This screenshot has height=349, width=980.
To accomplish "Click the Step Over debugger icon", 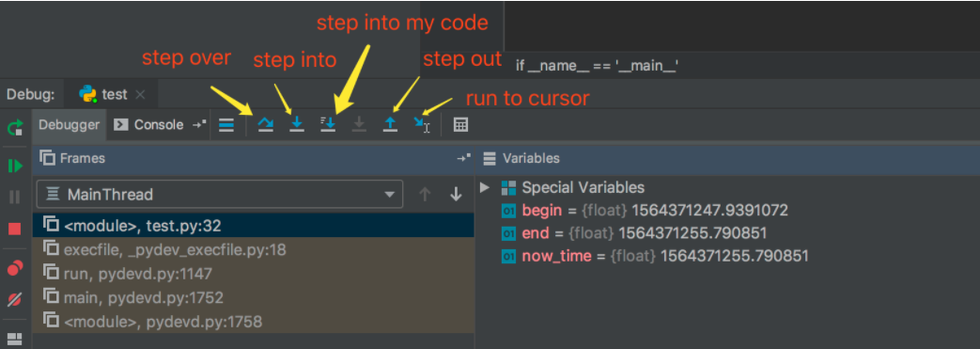I will pos(266,124).
